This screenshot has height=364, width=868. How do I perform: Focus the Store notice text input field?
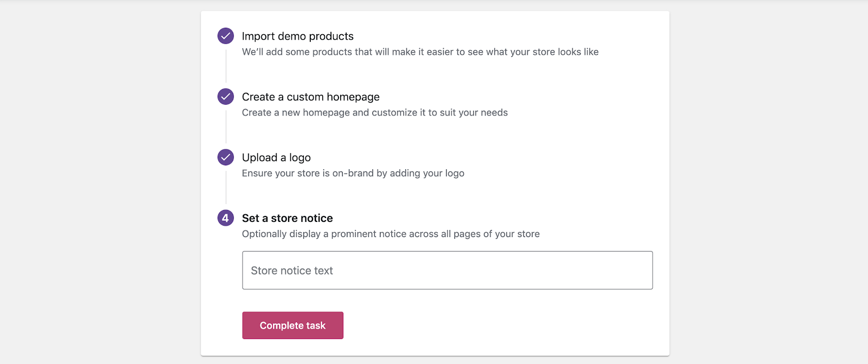448,270
